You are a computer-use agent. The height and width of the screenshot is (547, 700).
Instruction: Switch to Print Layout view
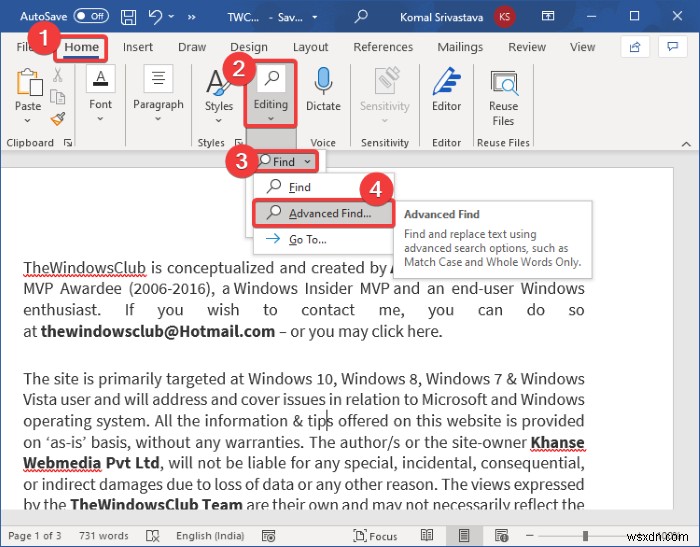(464, 535)
